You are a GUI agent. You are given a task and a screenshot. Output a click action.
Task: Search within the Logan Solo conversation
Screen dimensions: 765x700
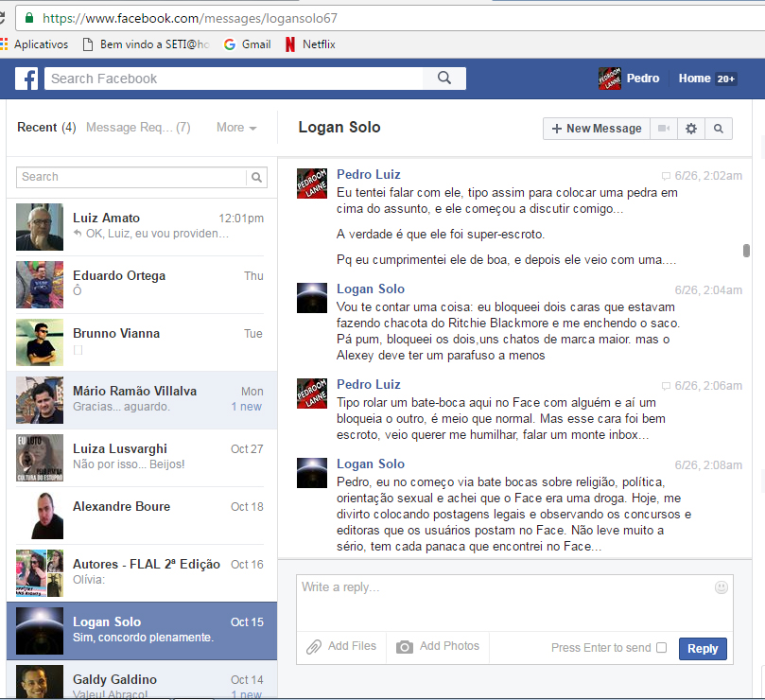718,129
